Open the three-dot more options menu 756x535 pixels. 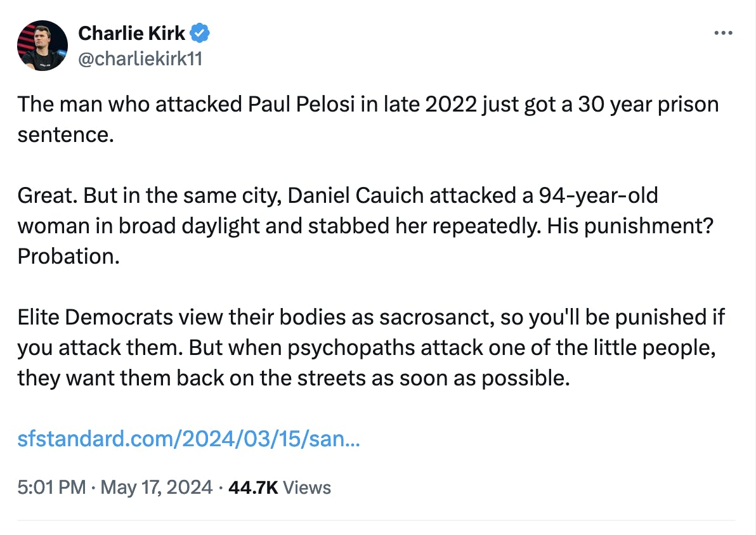pos(723,33)
